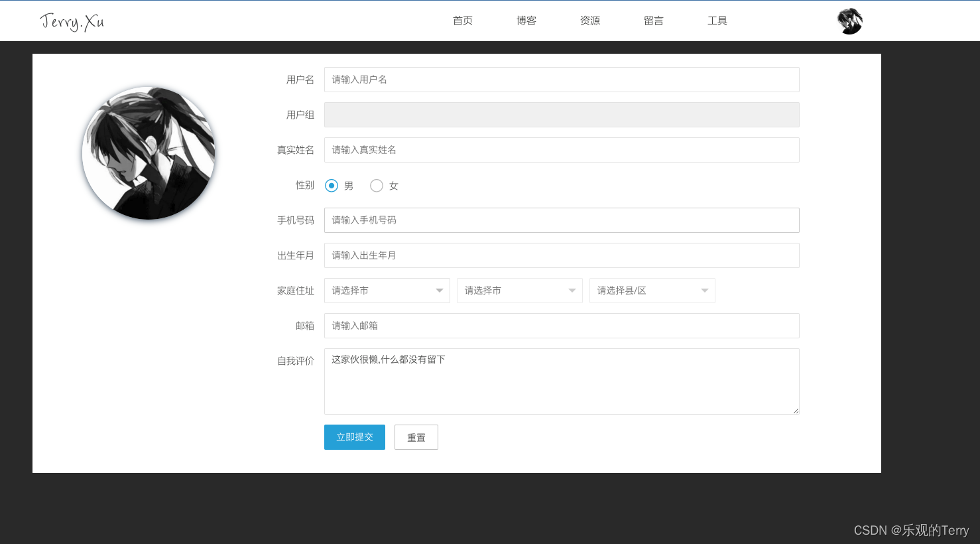The width and height of the screenshot is (980, 544).
Task: Click the 立即提交 submit button
Action: point(355,437)
